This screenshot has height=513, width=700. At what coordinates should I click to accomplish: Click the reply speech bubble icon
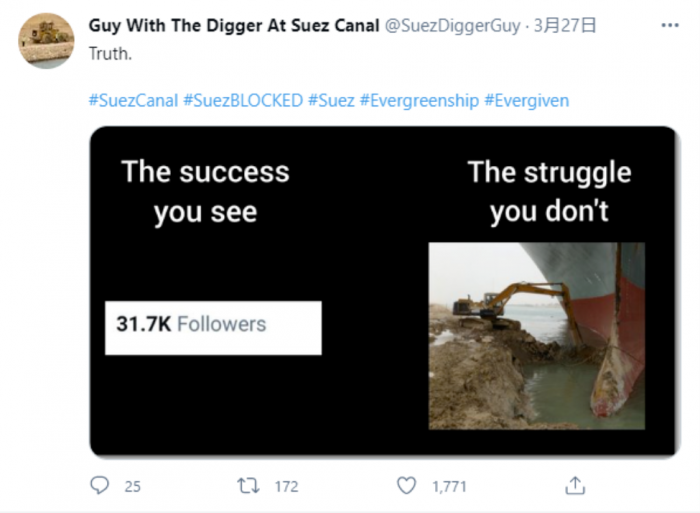100,486
